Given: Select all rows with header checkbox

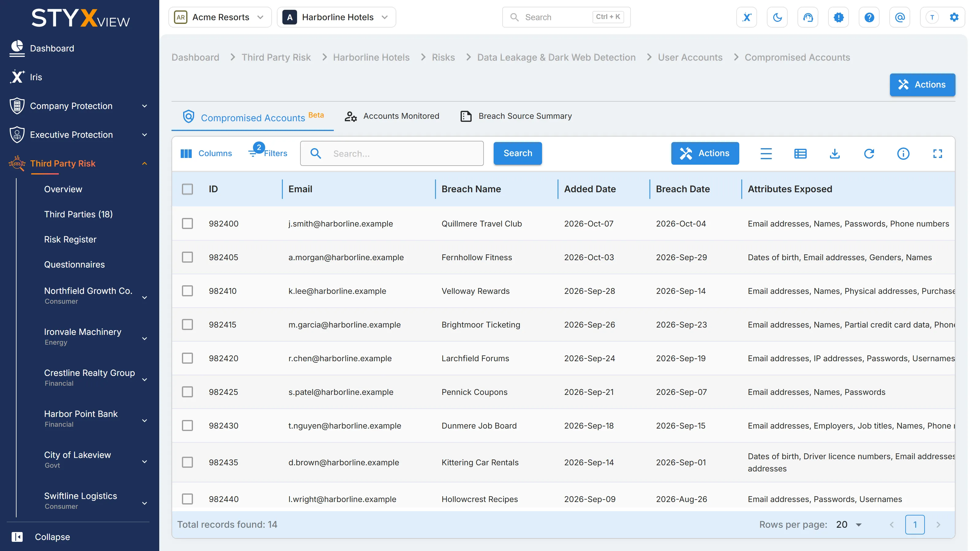Looking at the screenshot, I should click(187, 189).
